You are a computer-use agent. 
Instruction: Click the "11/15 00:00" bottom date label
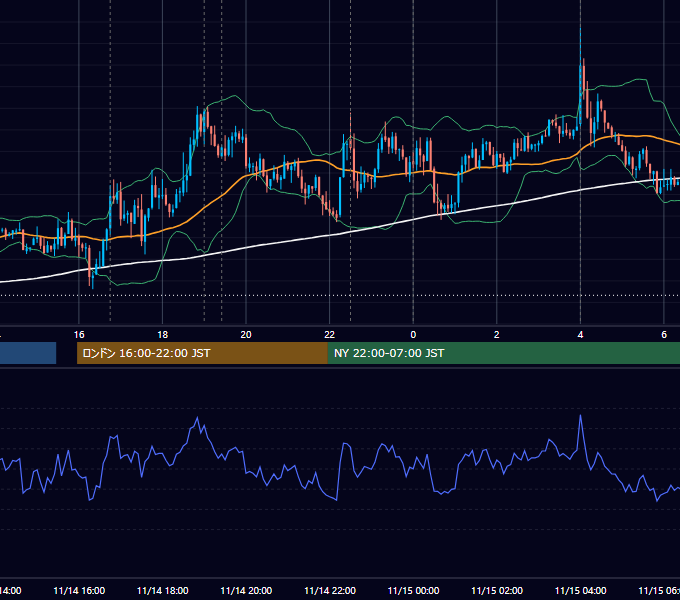point(413,590)
